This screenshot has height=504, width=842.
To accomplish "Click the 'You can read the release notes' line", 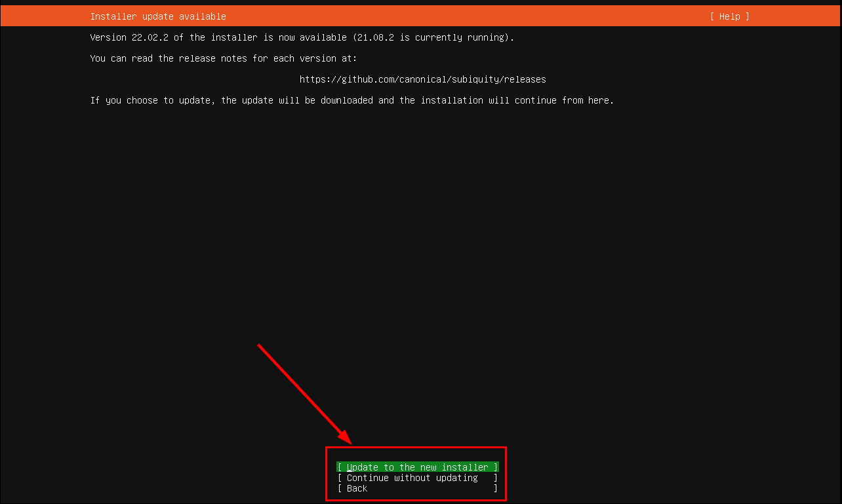I will coord(223,58).
